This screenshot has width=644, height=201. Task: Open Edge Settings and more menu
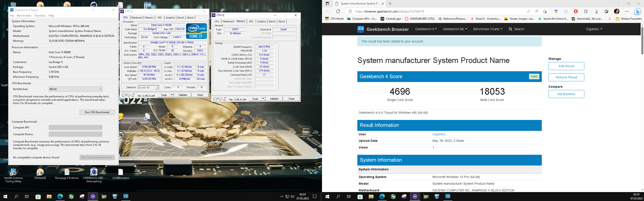pyautogui.click(x=627, y=11)
